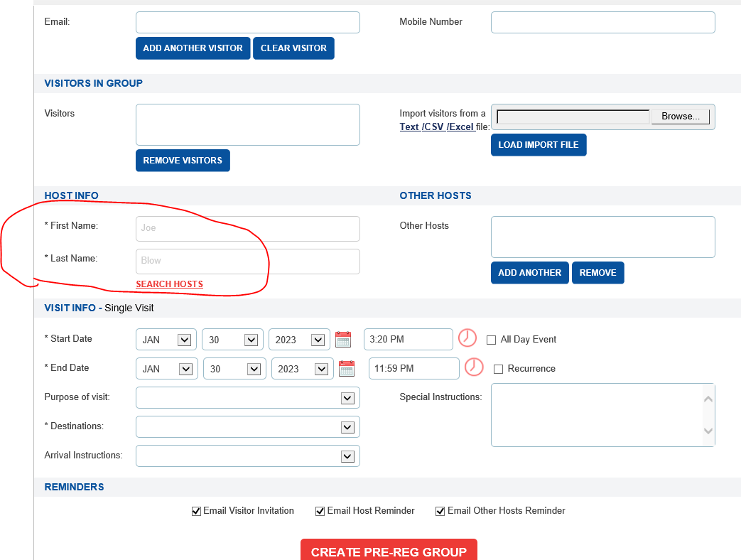This screenshot has width=741, height=560.
Task: Uncheck Email Visitor Invitation reminder
Action: [x=196, y=511]
